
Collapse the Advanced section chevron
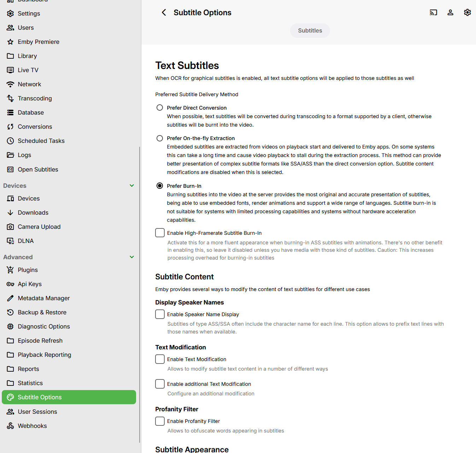(x=132, y=257)
